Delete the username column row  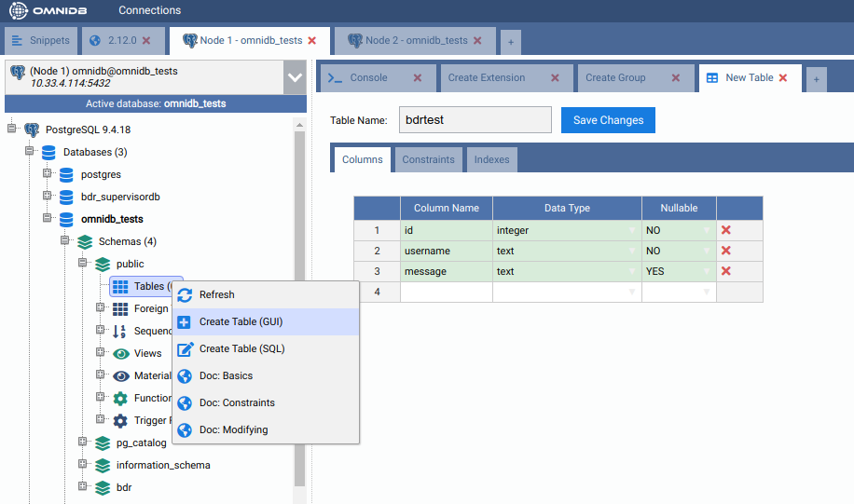[725, 251]
